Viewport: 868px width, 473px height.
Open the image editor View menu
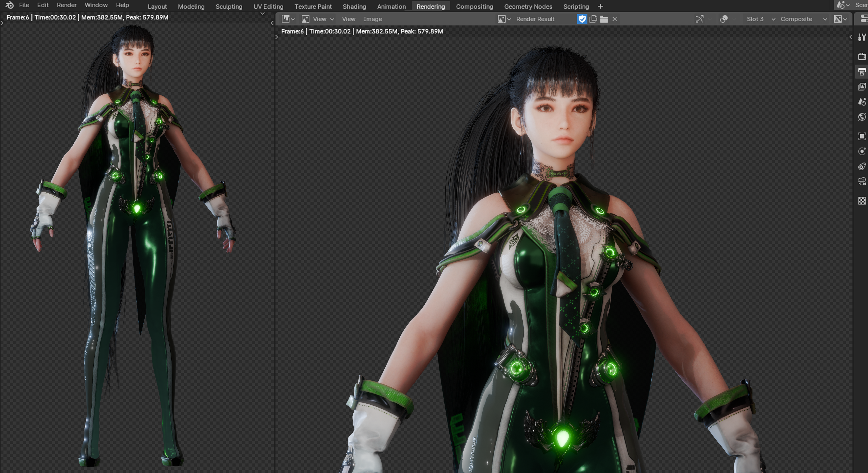pos(348,19)
